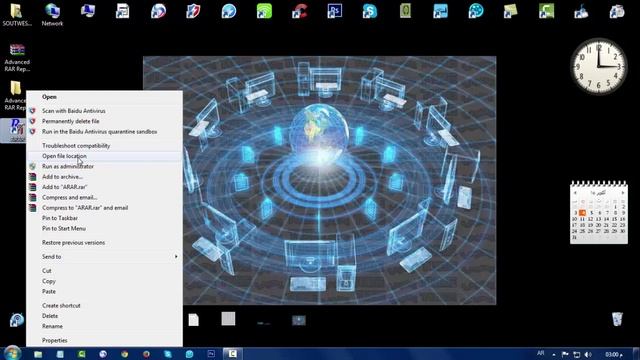Show hidden system tray icons

(x=554, y=355)
